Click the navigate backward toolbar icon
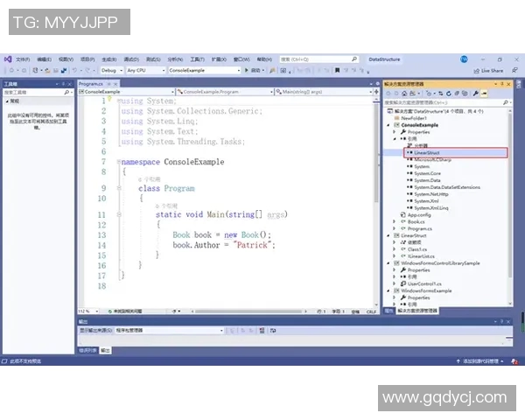Image resolution: width=525 pixels, height=420 pixels. click(11, 70)
